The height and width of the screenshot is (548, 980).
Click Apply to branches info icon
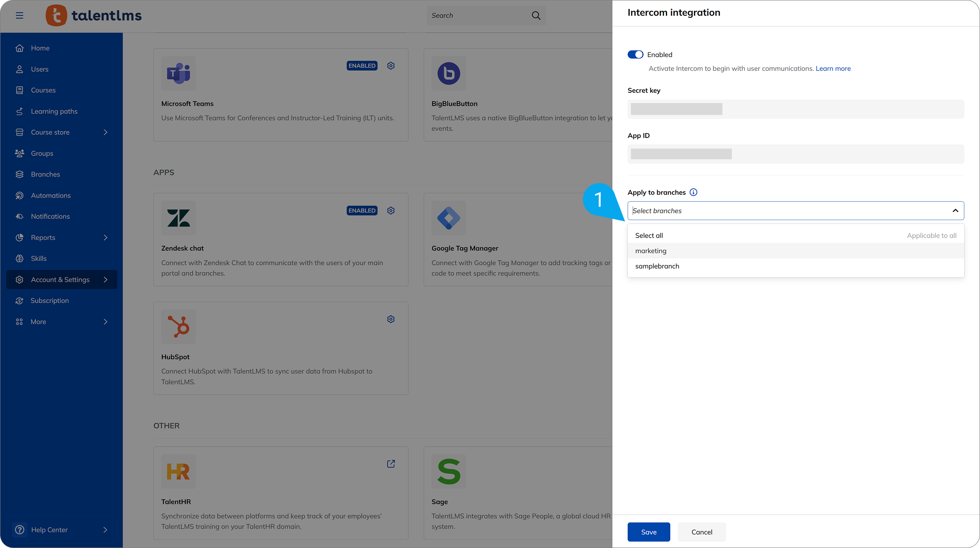693,192
